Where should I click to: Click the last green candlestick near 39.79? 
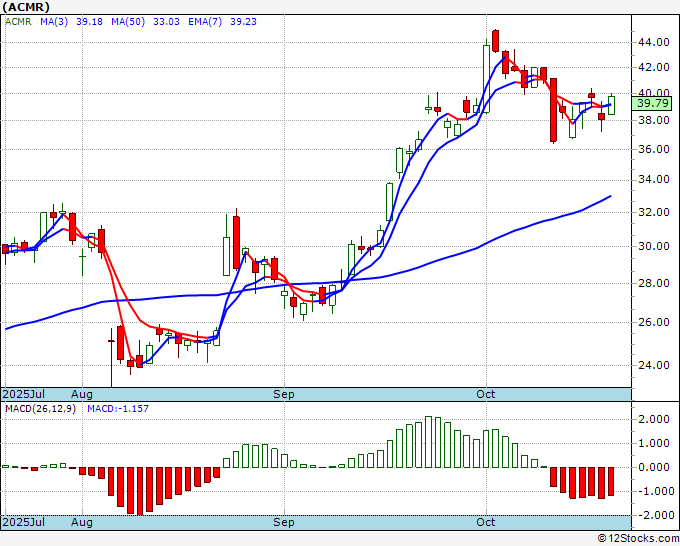click(611, 105)
